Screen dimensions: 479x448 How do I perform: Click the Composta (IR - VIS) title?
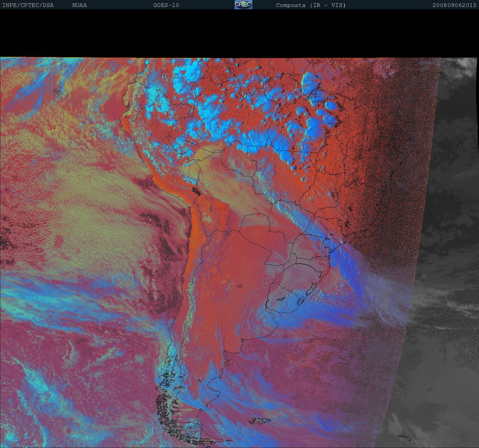[x=311, y=5]
